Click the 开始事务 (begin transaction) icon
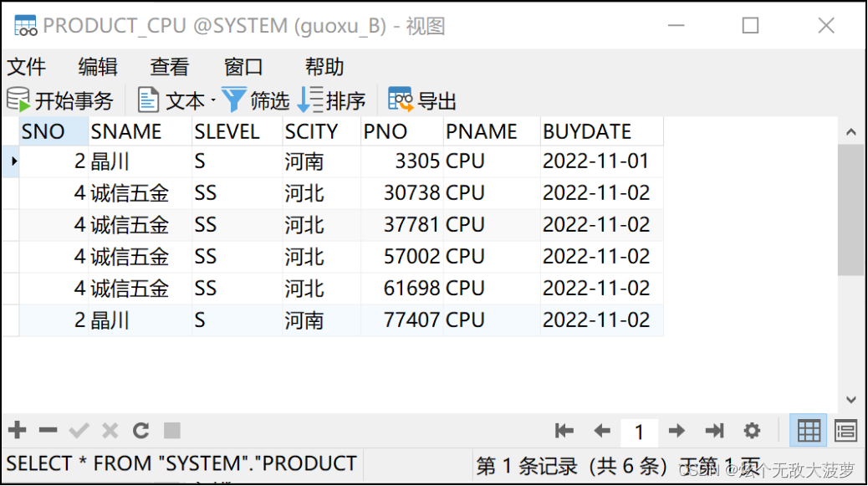The image size is (868, 486). pos(17,99)
